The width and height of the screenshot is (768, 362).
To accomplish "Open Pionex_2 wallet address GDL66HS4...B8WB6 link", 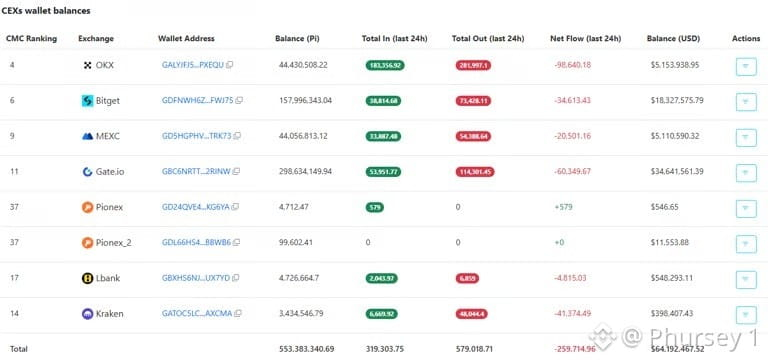I will tap(196, 242).
